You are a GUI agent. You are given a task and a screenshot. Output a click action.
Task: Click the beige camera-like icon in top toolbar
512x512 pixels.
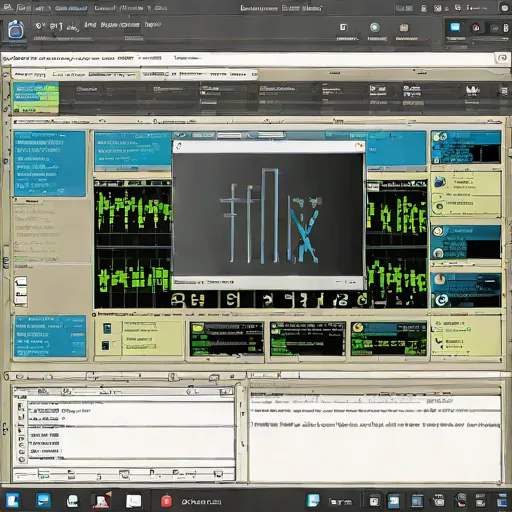click(x=404, y=28)
